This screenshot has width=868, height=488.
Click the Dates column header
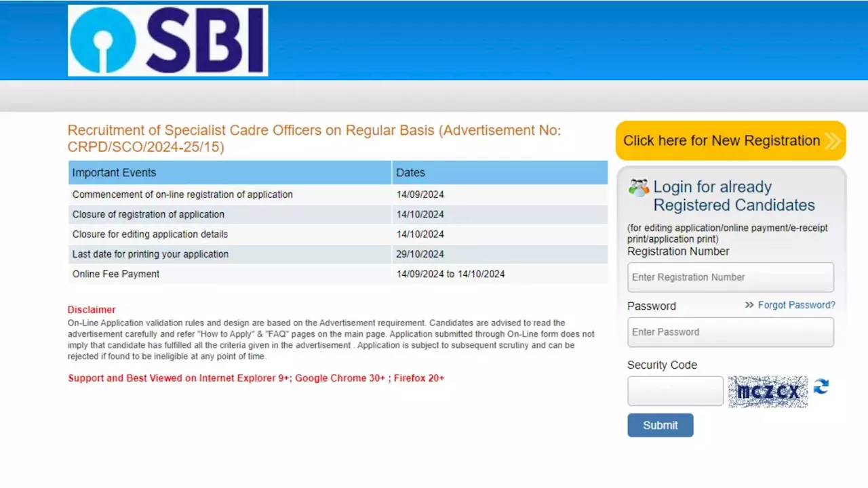click(x=500, y=172)
